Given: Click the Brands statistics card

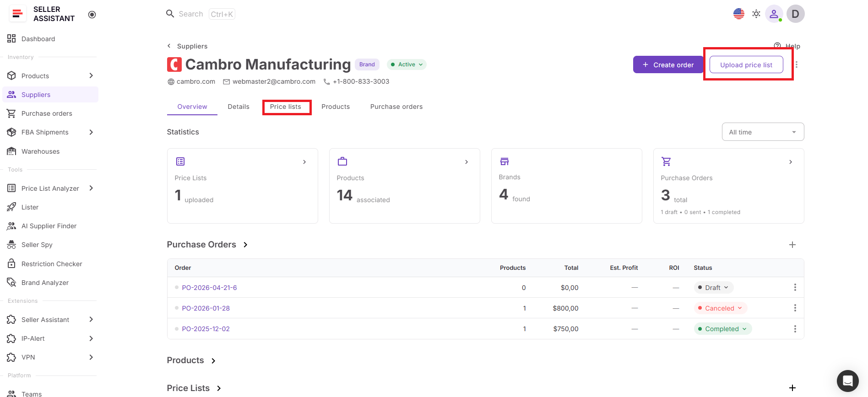Looking at the screenshot, I should pos(567,186).
